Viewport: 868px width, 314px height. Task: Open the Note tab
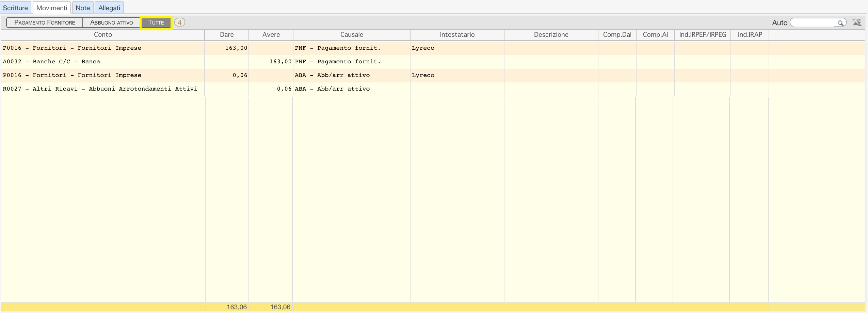coord(83,7)
